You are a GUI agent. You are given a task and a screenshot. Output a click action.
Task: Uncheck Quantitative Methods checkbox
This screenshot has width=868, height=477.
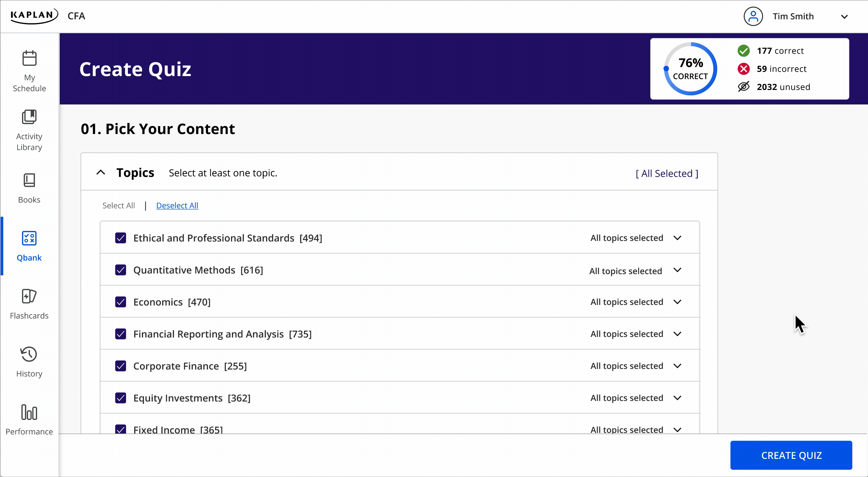point(121,270)
